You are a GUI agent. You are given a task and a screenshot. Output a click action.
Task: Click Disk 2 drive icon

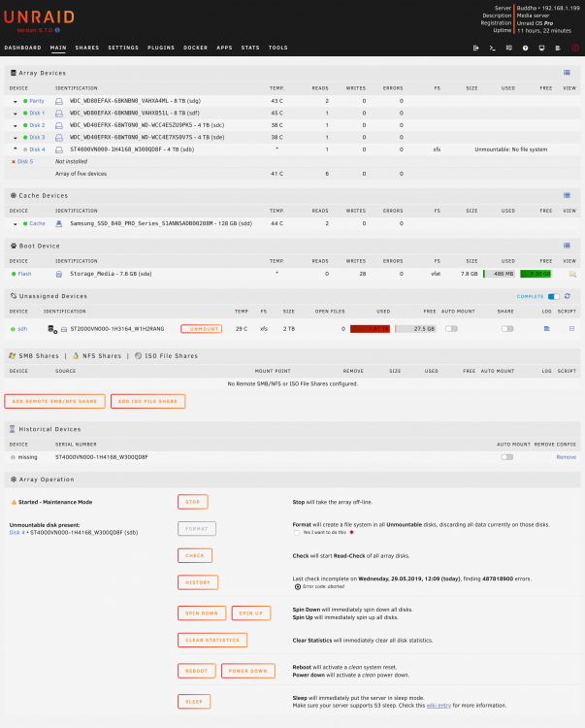tap(59, 125)
